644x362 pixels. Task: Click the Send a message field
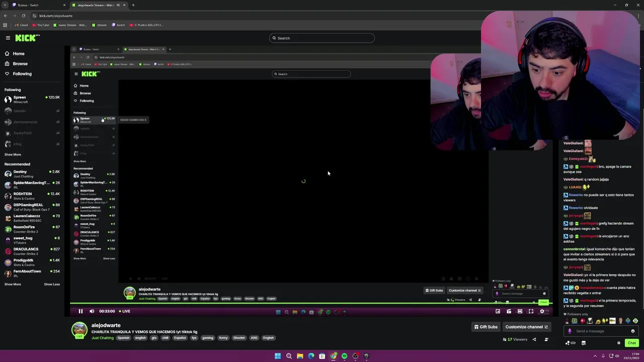point(601,331)
